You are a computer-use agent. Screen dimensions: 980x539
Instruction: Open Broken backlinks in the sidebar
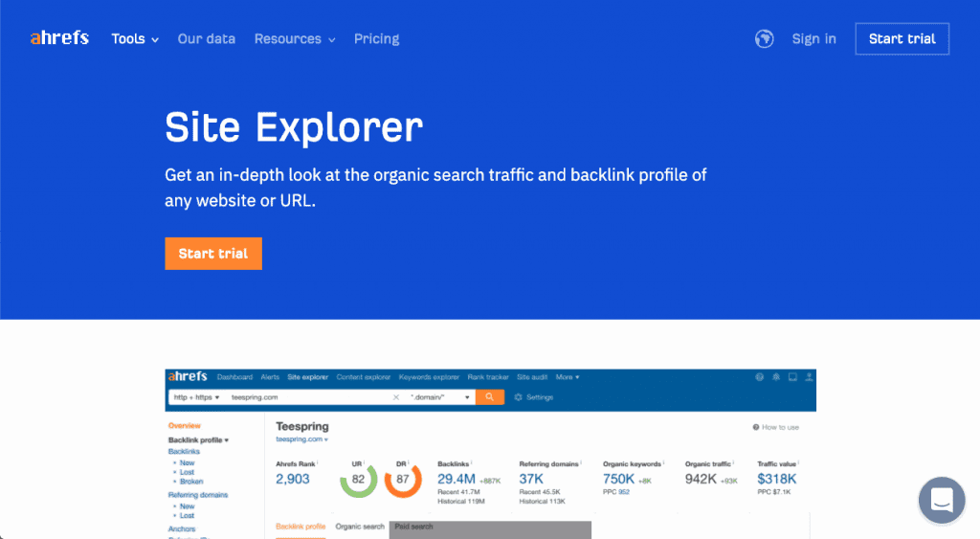[191, 482]
